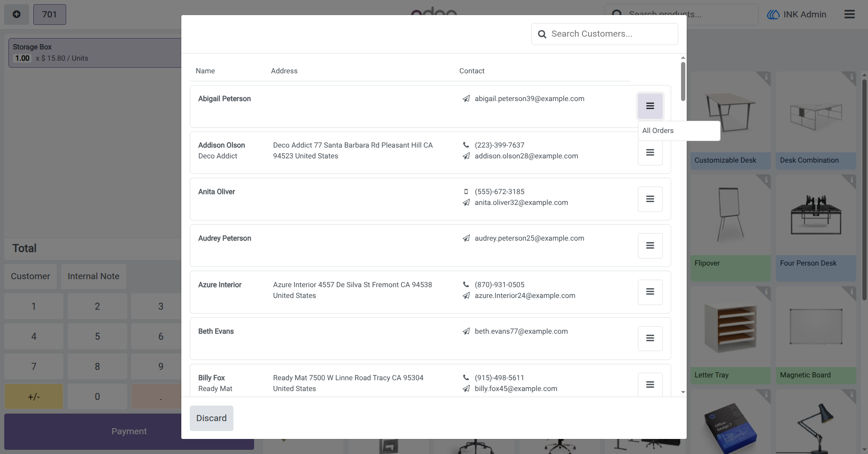Open the main hamburger menu at top right
868x454 pixels.
(849, 14)
